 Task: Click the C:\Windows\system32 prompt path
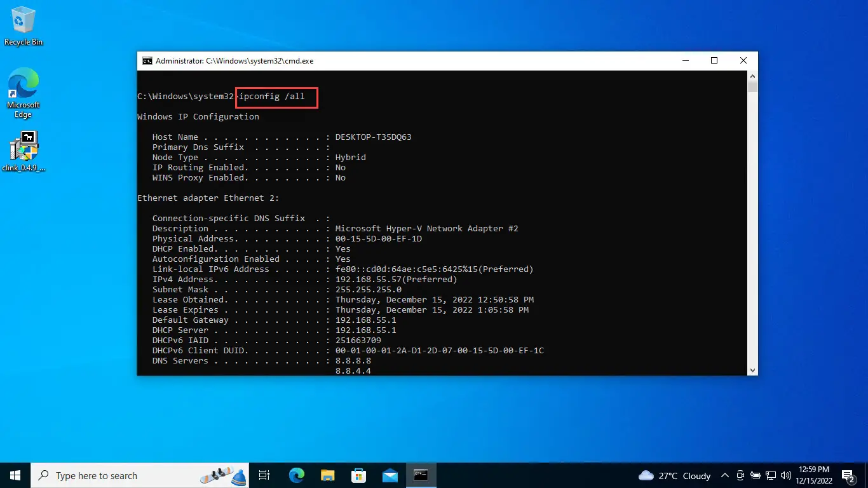coord(186,97)
